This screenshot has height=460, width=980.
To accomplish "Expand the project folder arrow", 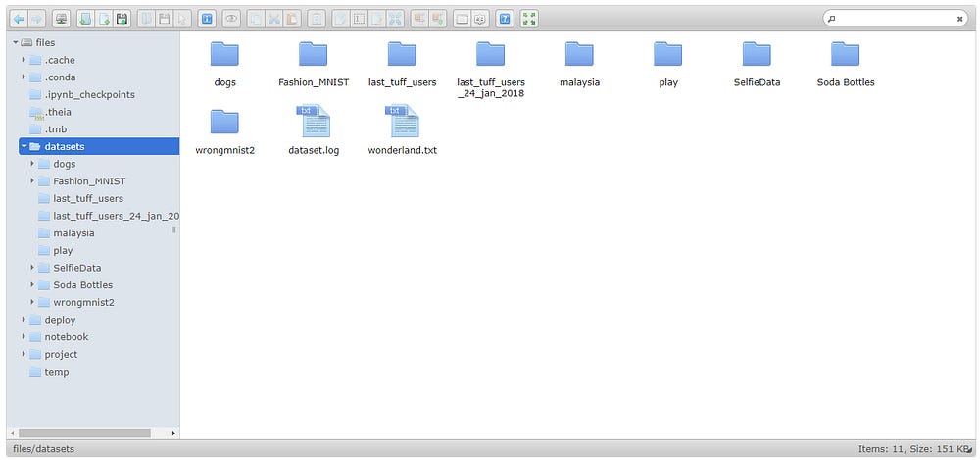I will coord(24,354).
